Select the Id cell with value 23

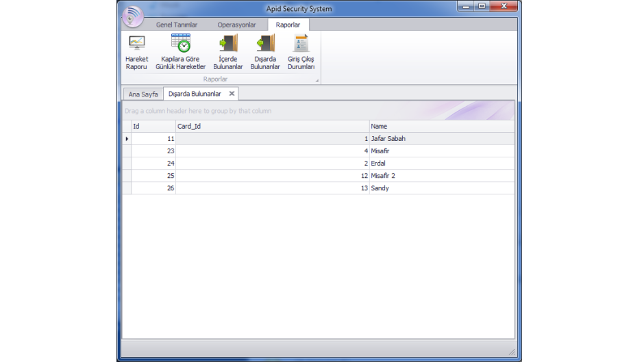153,151
